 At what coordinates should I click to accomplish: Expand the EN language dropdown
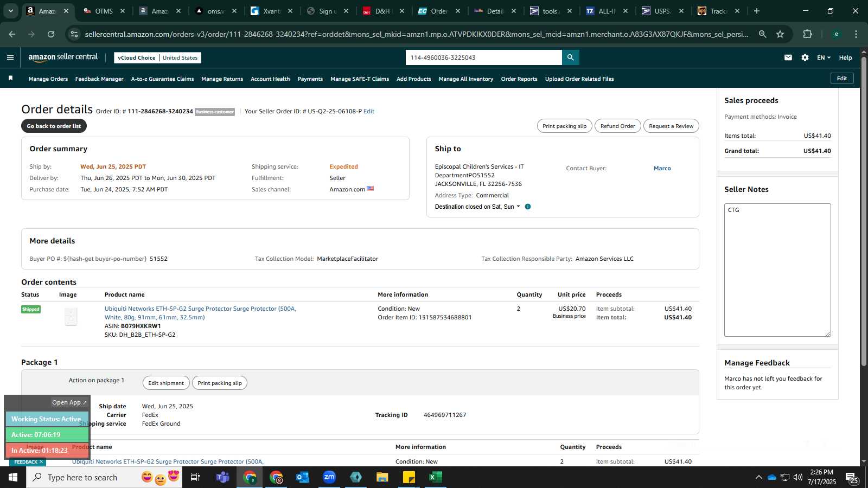coord(824,57)
